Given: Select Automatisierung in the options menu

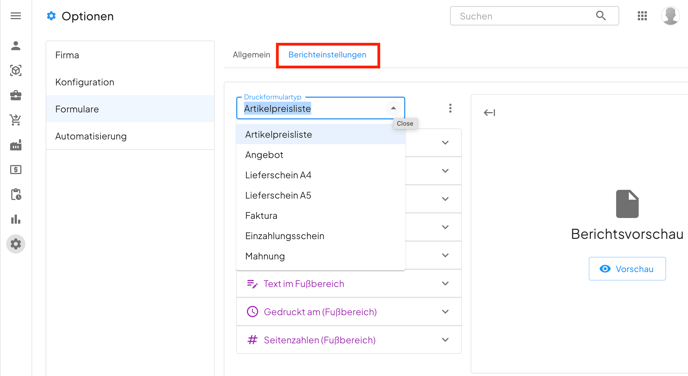Looking at the screenshot, I should (130, 136).
